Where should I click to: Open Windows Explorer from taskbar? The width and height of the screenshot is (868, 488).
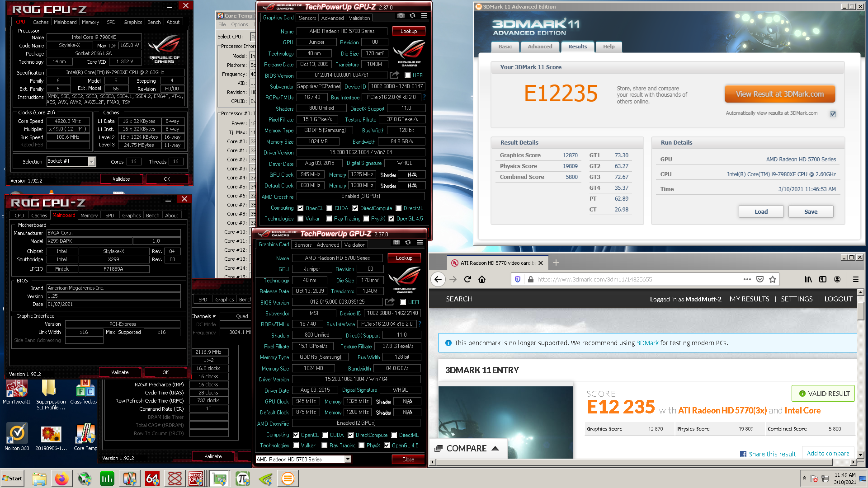[39, 479]
